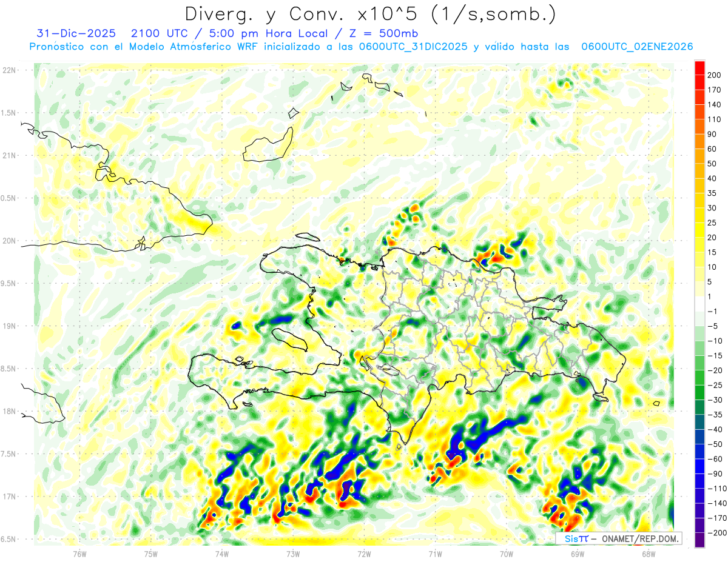The width and height of the screenshot is (728, 562).
Task: Click the colorbar value "-15"
Action: [x=714, y=356]
